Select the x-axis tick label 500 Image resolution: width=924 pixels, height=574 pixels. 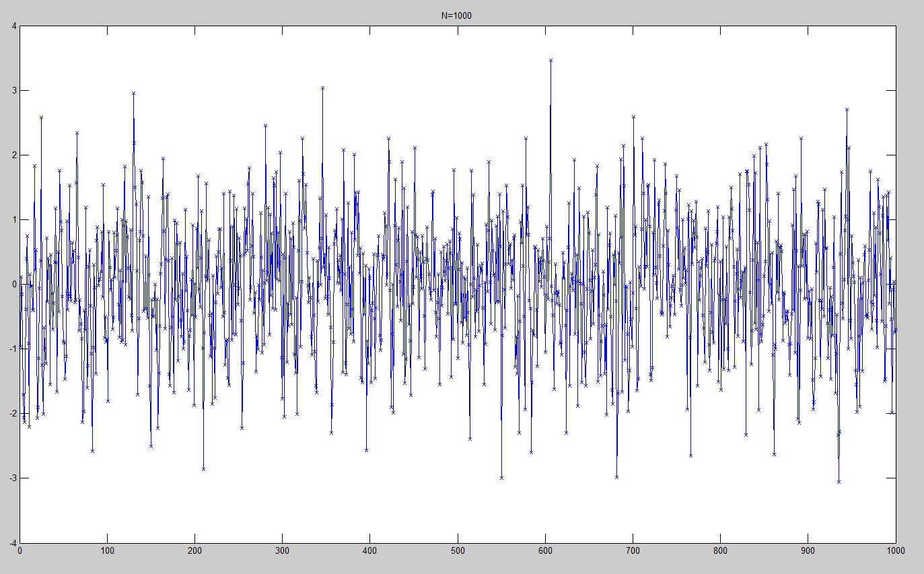pos(458,550)
